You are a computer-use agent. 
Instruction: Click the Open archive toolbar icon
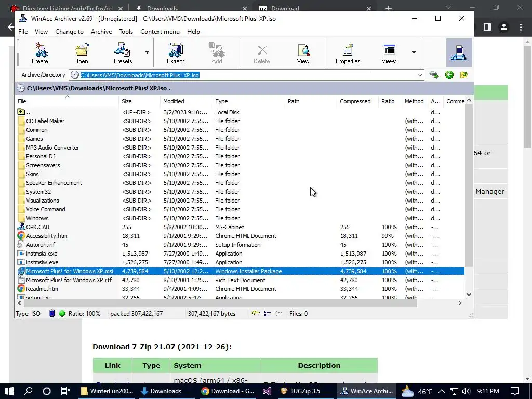[x=81, y=53]
